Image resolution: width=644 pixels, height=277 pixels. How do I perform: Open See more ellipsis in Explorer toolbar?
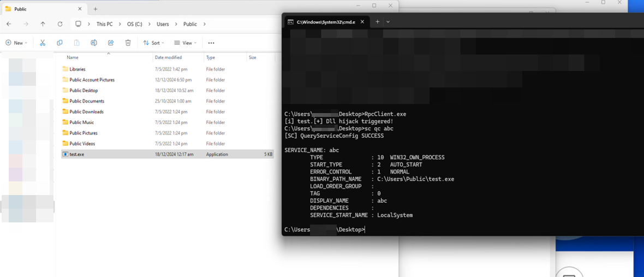[211, 43]
